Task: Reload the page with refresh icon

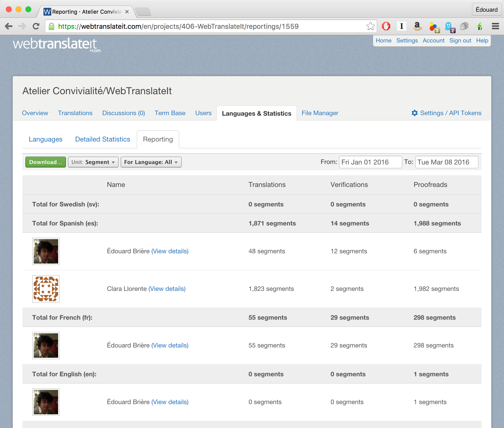Action: (x=36, y=26)
